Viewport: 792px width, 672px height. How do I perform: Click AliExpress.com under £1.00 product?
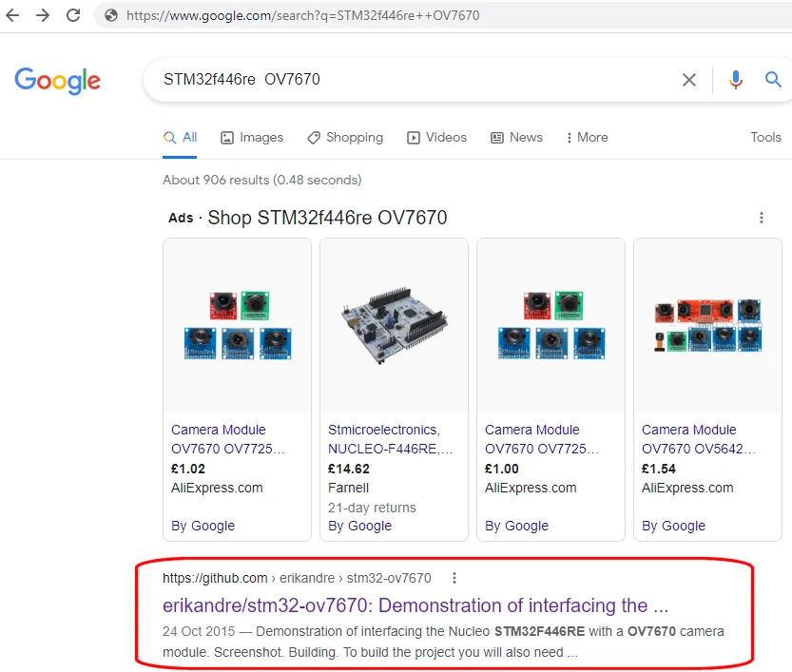click(x=531, y=488)
